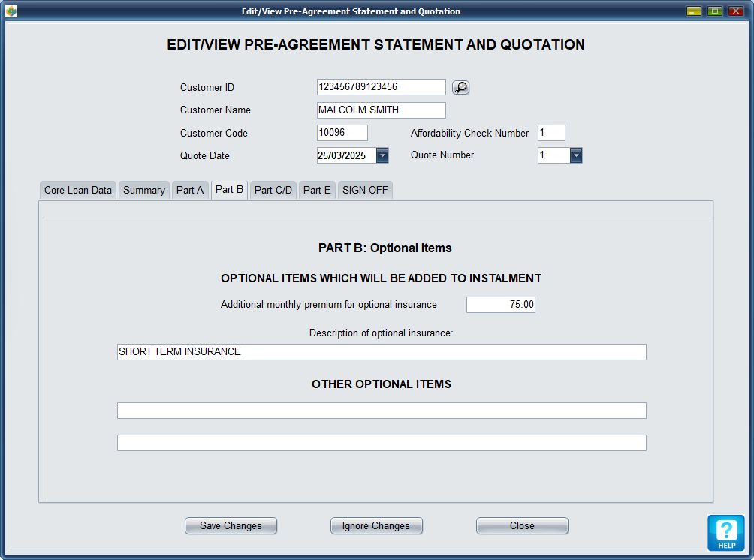Click the application icon in title bar
This screenshot has width=754, height=560.
11,11
